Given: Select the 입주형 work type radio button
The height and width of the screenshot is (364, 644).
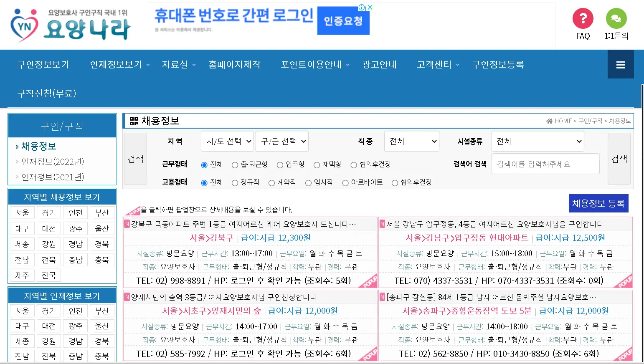Looking at the screenshot, I should (279, 164).
